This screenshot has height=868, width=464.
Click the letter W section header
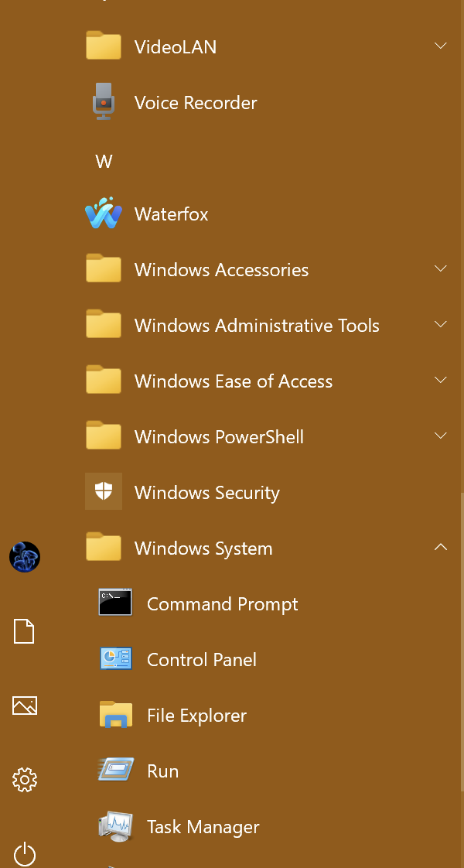pos(103,161)
